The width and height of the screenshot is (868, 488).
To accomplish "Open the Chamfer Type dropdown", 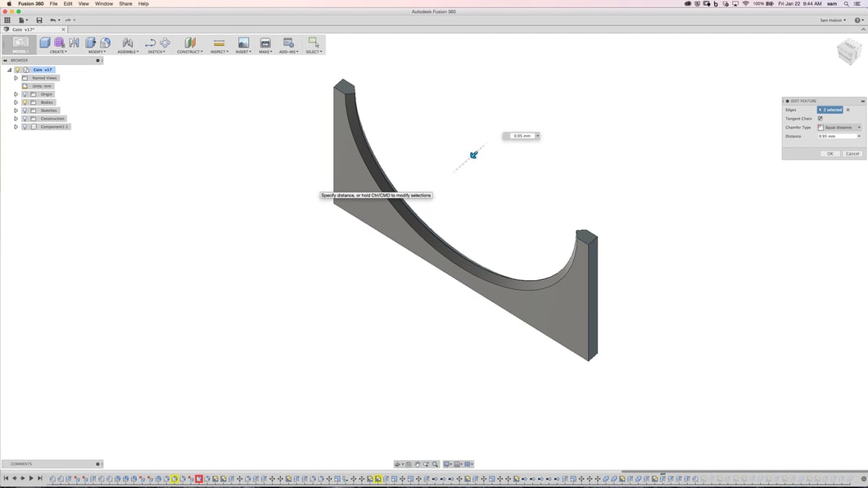I will pyautogui.click(x=839, y=128).
